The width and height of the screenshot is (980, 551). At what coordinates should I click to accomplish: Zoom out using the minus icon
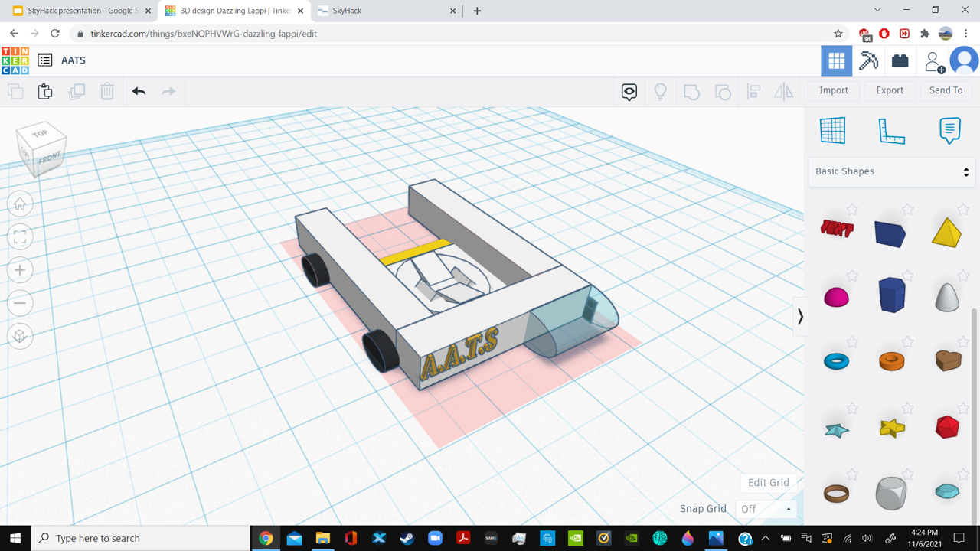(x=20, y=303)
